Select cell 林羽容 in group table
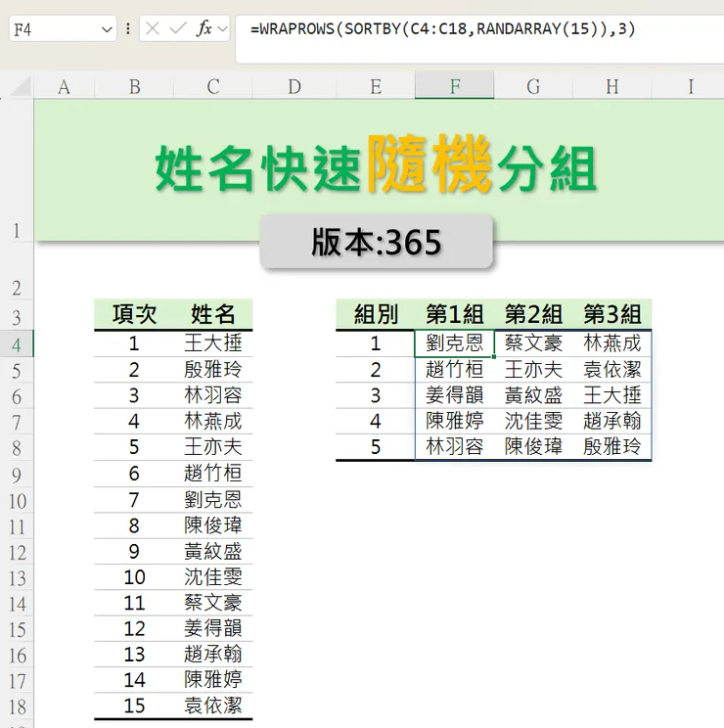 (454, 446)
